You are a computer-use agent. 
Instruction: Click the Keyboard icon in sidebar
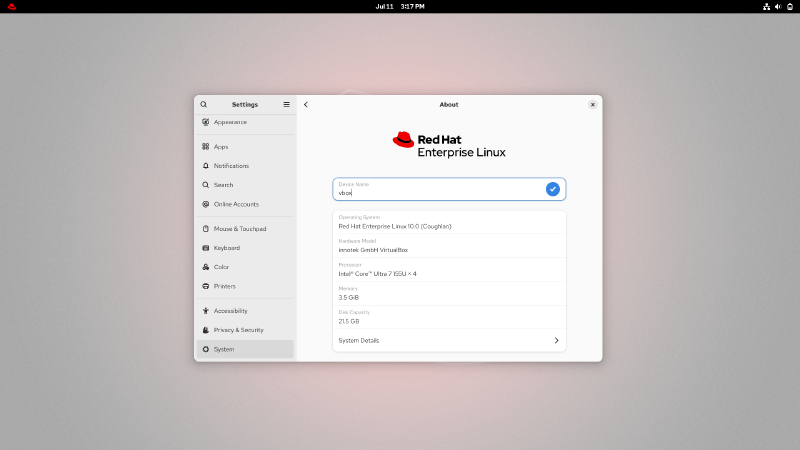click(206, 248)
